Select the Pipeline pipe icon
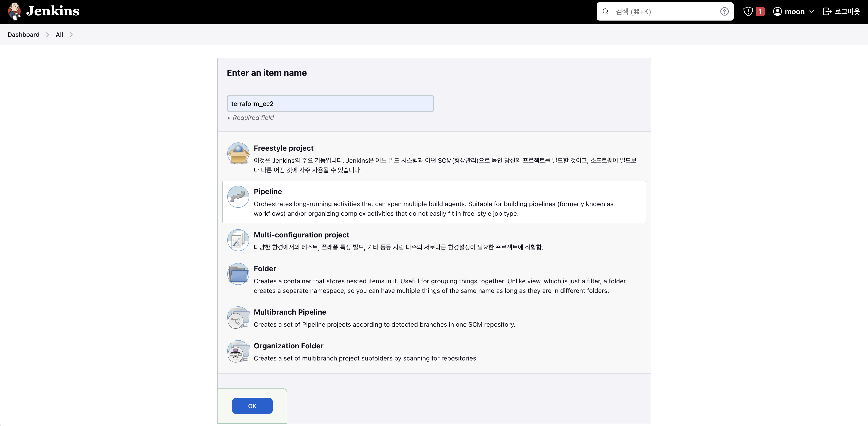The image size is (868, 426). pyautogui.click(x=238, y=197)
